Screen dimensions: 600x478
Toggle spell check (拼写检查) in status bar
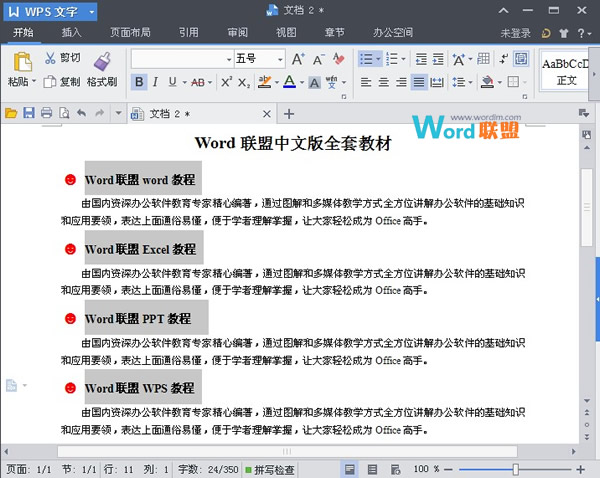click(x=268, y=469)
